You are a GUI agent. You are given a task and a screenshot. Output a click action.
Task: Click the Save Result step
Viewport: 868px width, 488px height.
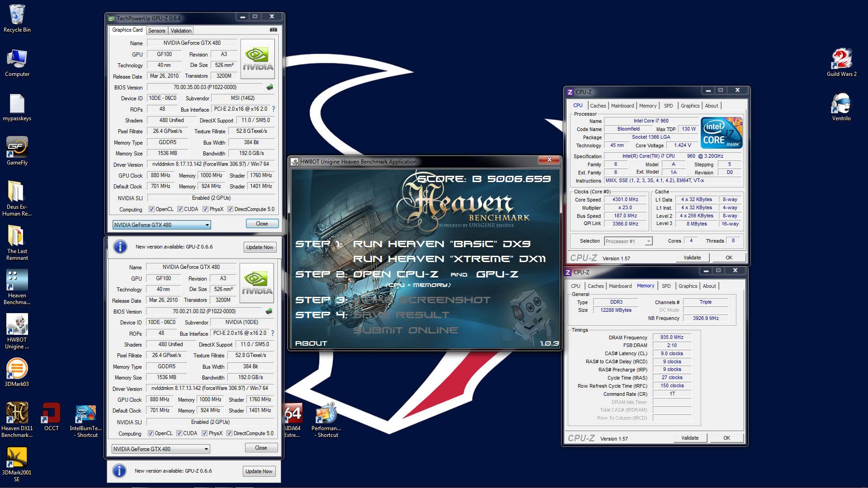coord(401,315)
